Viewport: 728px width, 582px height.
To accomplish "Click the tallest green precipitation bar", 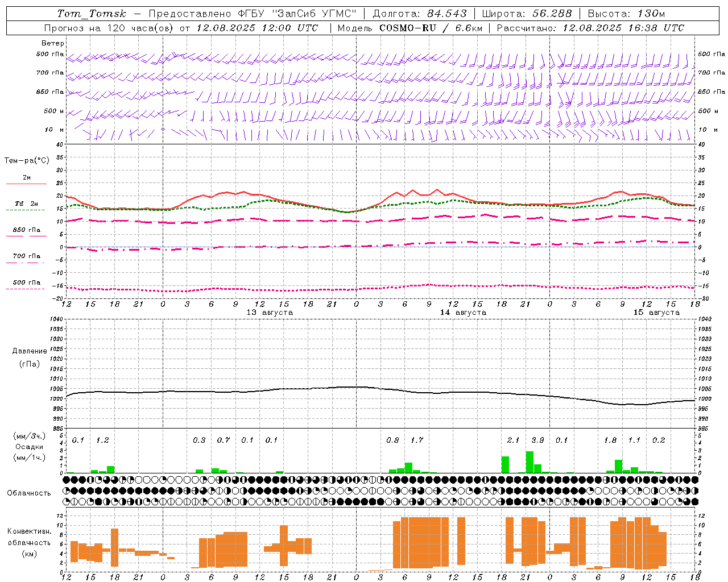I will click(530, 462).
